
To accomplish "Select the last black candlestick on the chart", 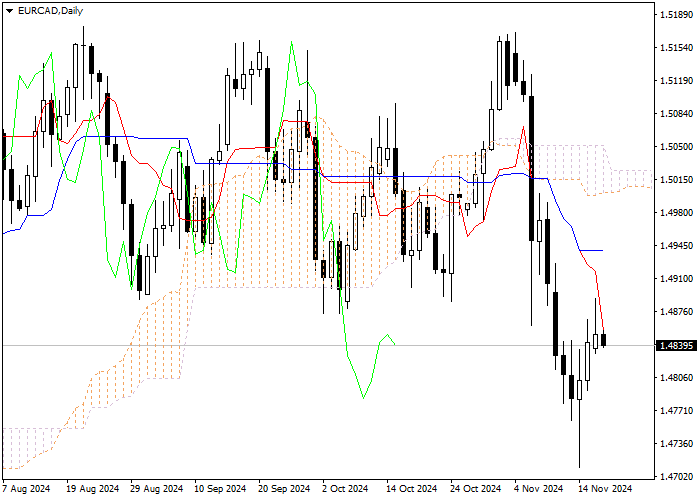I will (x=604, y=340).
